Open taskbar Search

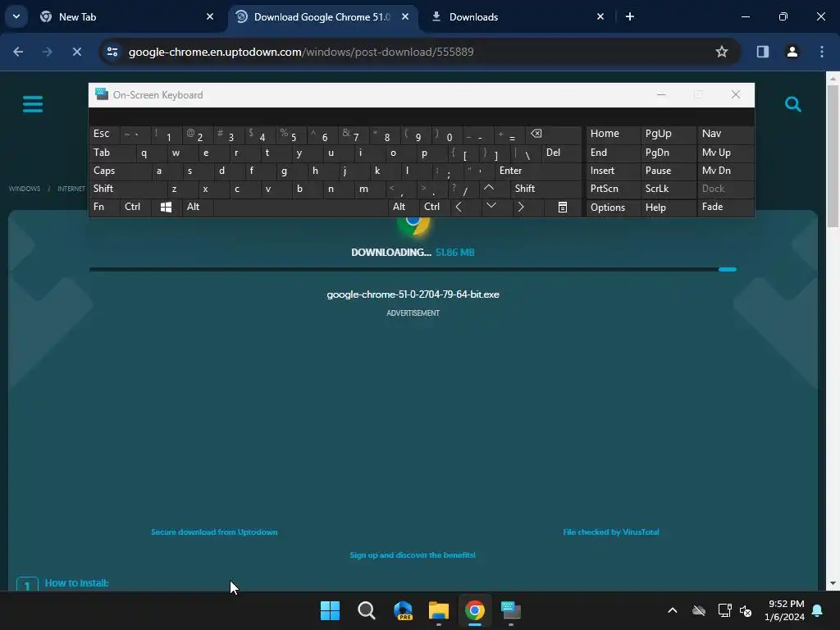pyautogui.click(x=367, y=610)
